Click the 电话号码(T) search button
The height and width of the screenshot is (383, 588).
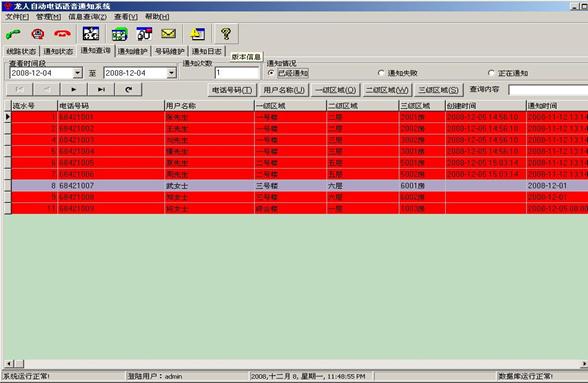point(232,90)
